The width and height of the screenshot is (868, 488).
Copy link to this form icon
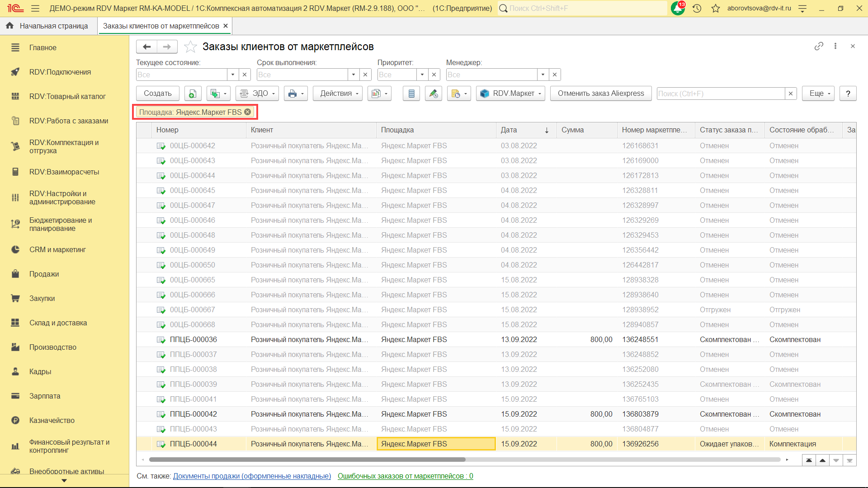click(x=818, y=46)
